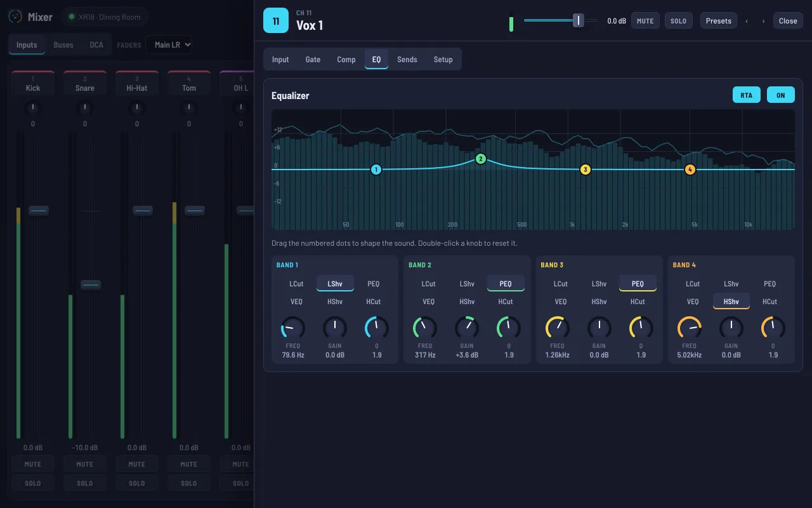Select EQ band 4 node on graph
The width and height of the screenshot is (812, 508).
pos(690,170)
